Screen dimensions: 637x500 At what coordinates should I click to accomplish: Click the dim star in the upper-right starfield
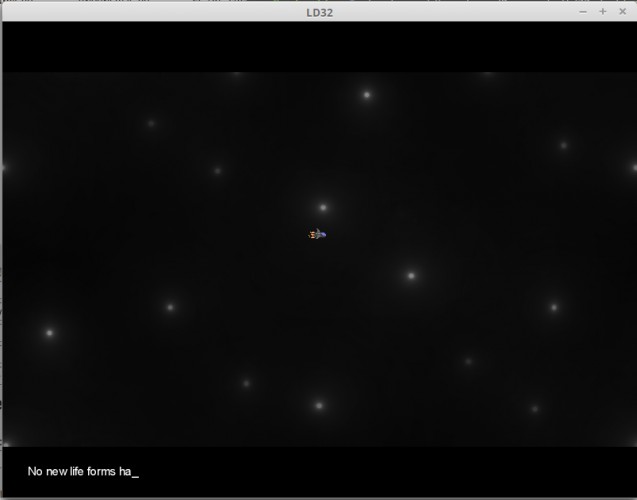[563, 145]
